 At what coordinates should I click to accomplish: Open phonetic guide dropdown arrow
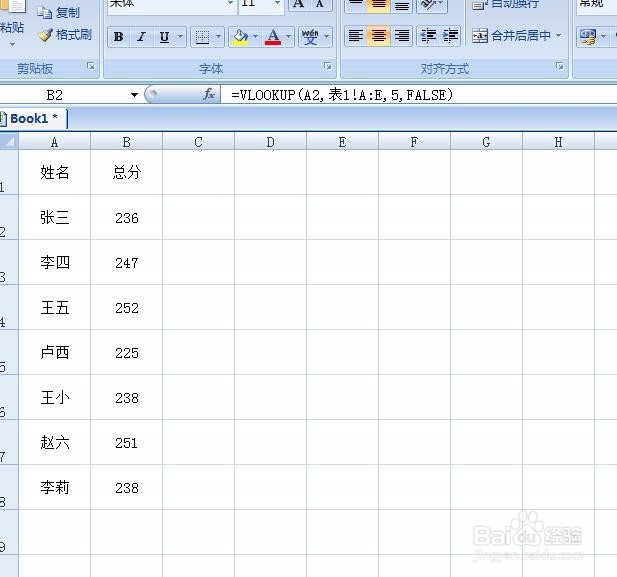tap(327, 37)
